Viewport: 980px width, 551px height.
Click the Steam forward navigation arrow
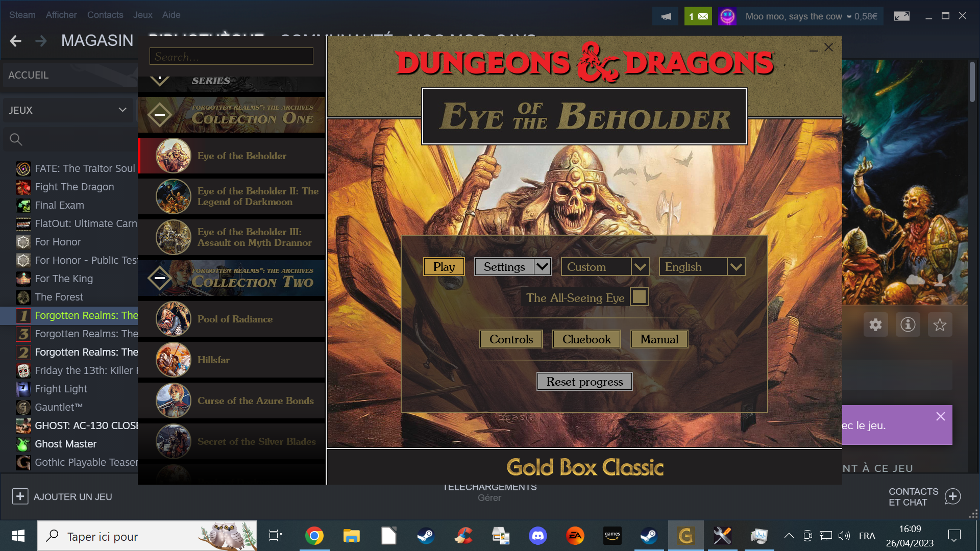point(41,41)
